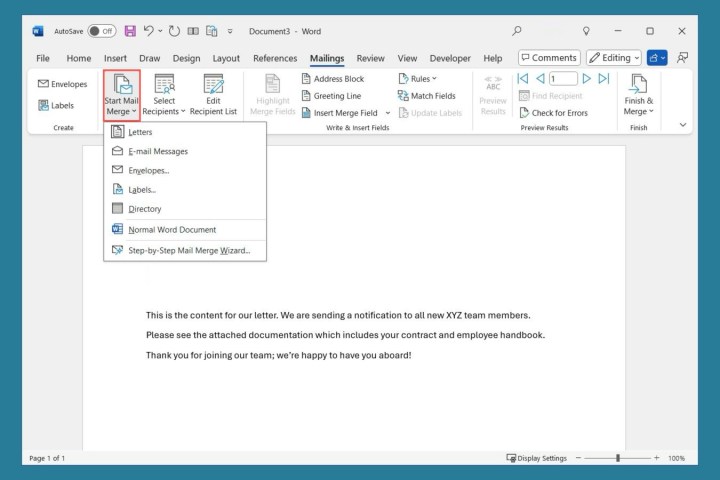Switch to the Review tab
The height and width of the screenshot is (480, 720).
[370, 58]
